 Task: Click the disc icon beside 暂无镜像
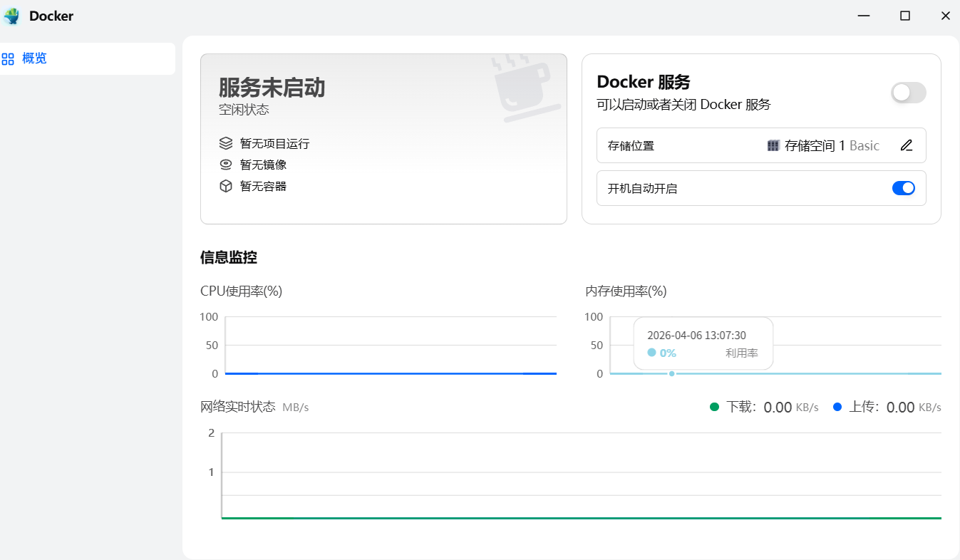226,165
